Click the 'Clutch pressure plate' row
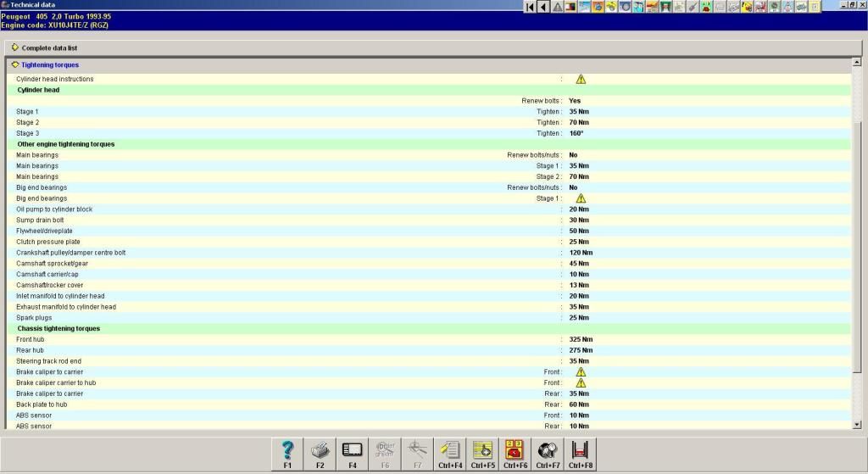The width and height of the screenshot is (868, 474). [429, 242]
